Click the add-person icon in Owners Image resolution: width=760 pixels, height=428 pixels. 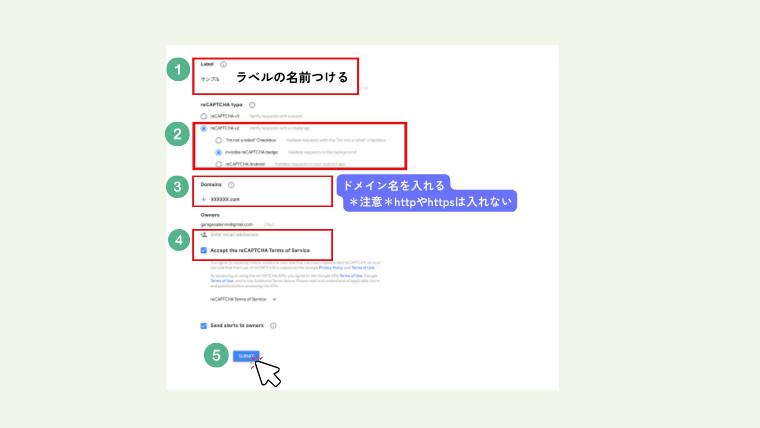pos(204,234)
